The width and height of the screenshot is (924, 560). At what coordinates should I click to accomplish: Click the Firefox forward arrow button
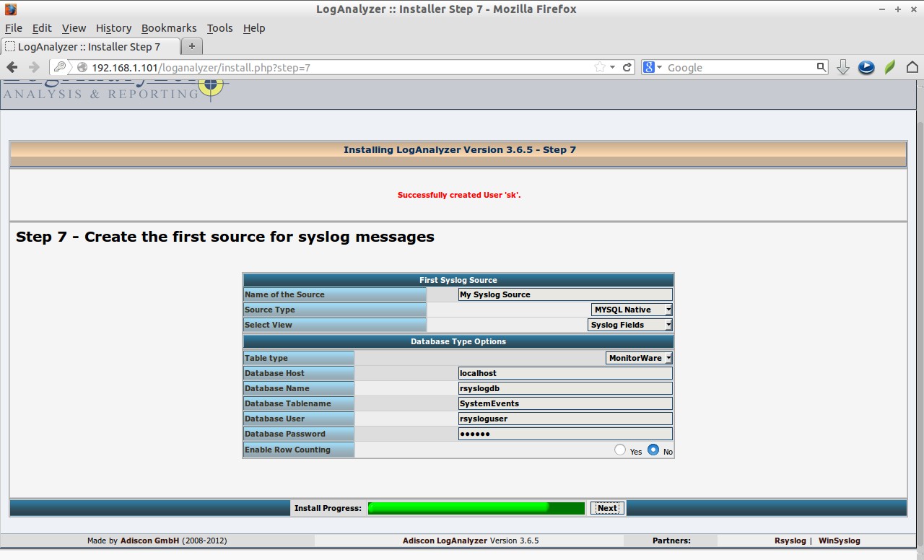point(33,67)
